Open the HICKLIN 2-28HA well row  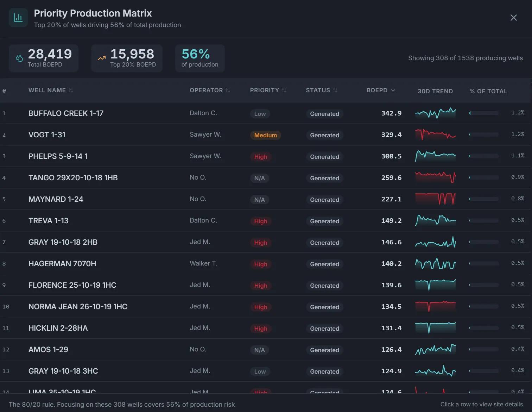[x=266, y=328]
